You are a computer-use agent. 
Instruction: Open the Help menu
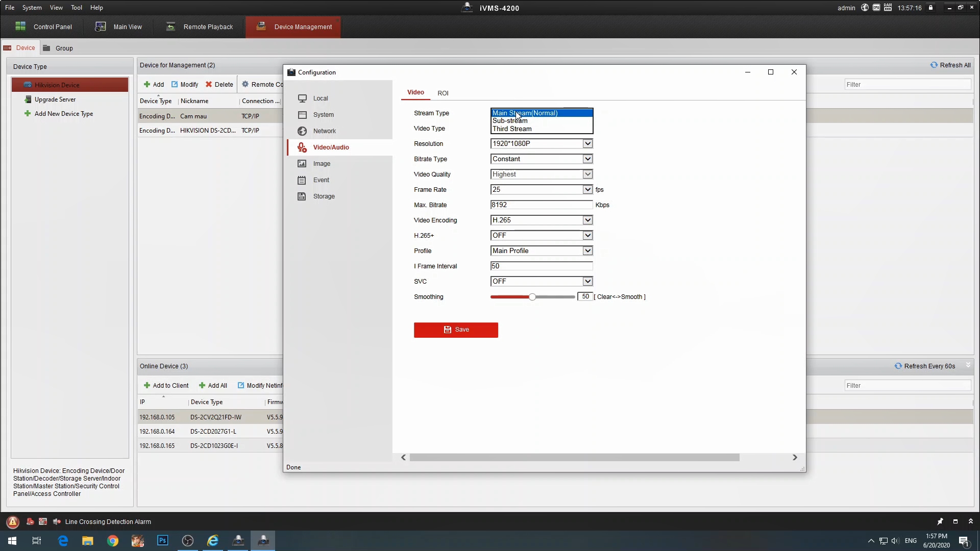(96, 8)
